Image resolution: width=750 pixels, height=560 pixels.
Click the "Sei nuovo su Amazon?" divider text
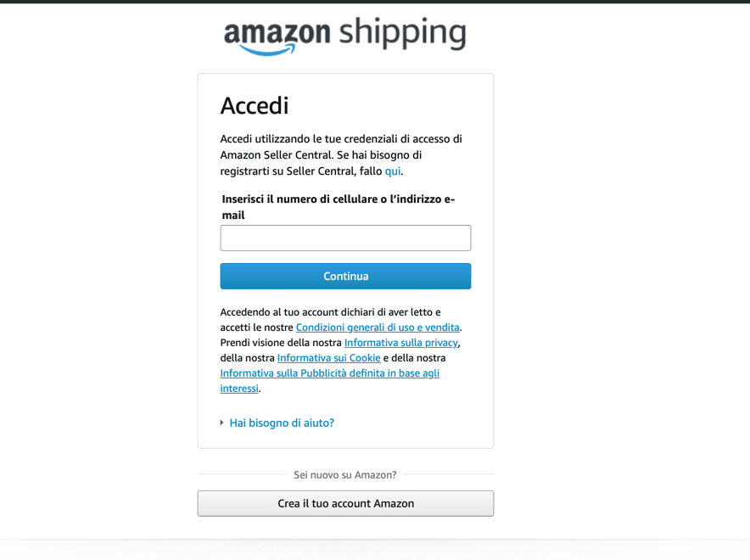click(345, 475)
